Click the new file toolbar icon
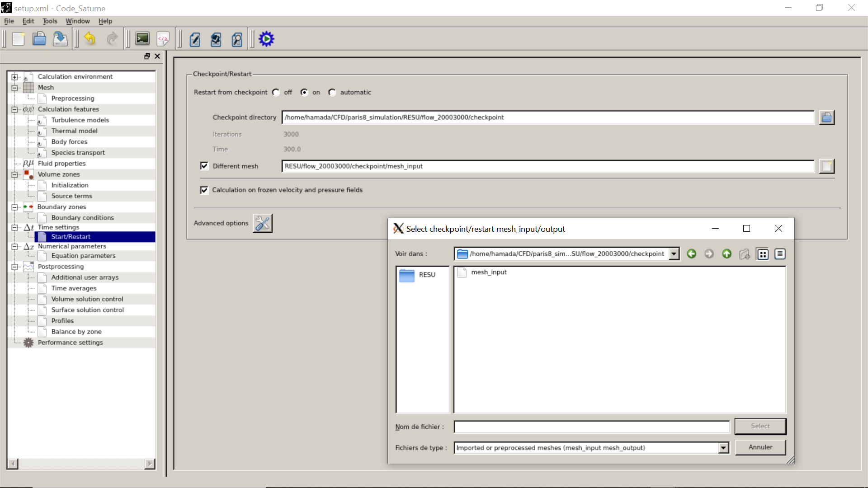This screenshot has height=488, width=868. [19, 39]
